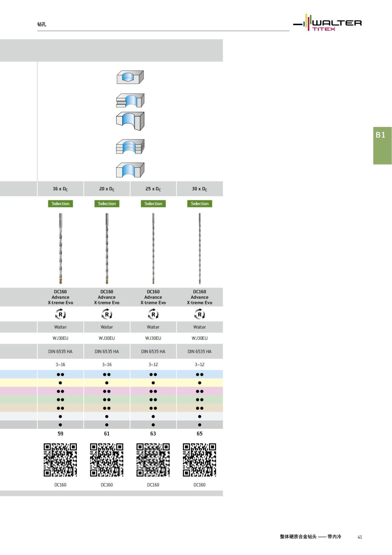Click the QR code below page 65
Screen dimensions: 392x555
pos(200,460)
